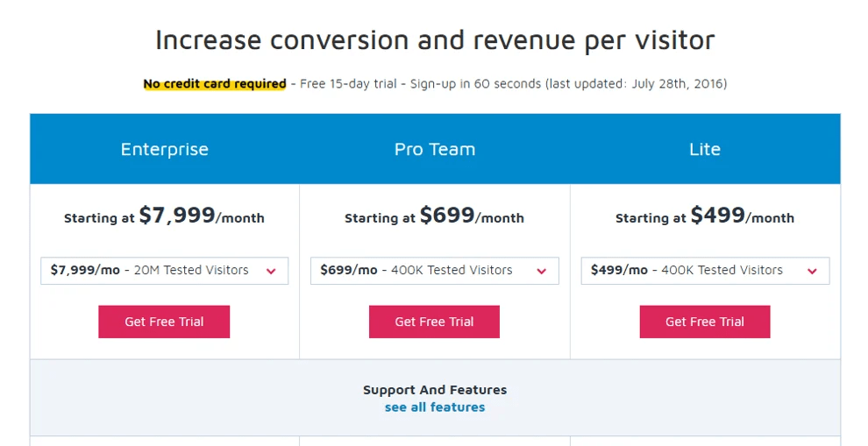The width and height of the screenshot is (868, 446).
Task: Open the $7,999/mo 20M Tested Visitors dropdown
Action: (x=165, y=271)
